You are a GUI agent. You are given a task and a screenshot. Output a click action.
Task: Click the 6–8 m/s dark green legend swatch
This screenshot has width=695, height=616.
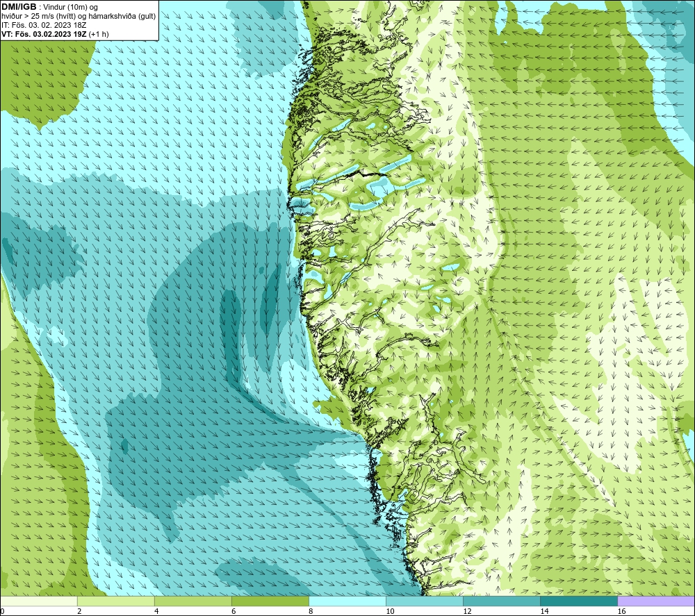point(270,601)
